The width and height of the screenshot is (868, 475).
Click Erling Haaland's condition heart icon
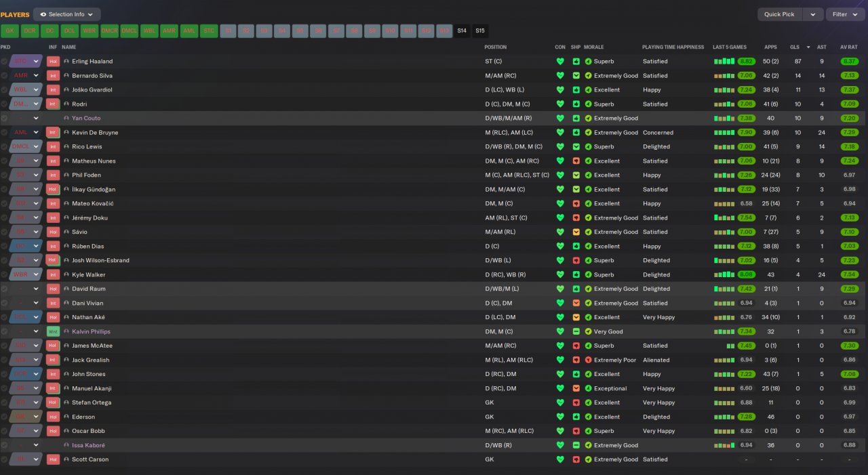[x=560, y=62]
